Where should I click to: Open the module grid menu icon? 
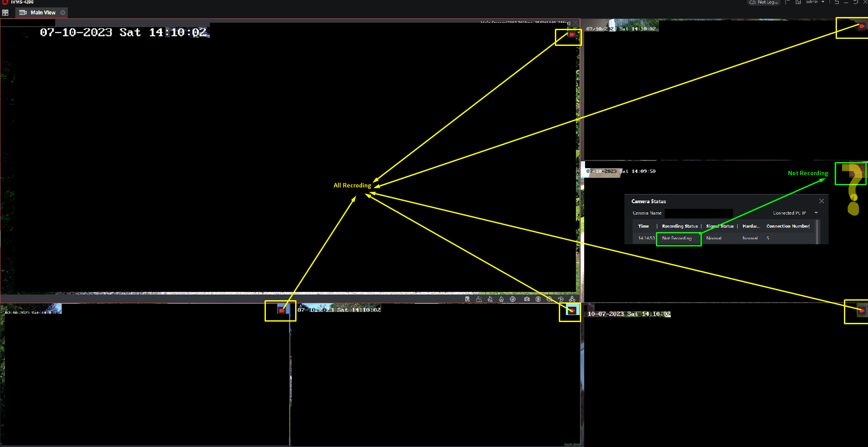pyautogui.click(x=5, y=13)
